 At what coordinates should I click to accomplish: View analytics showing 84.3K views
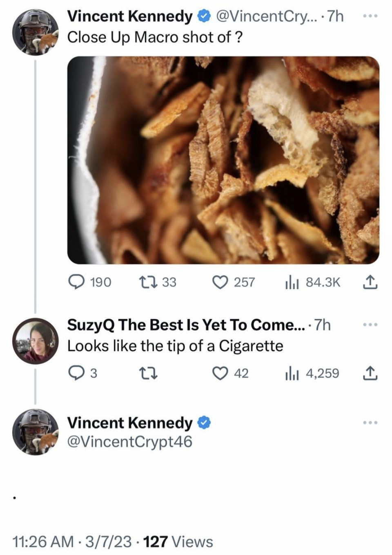pyautogui.click(x=292, y=282)
